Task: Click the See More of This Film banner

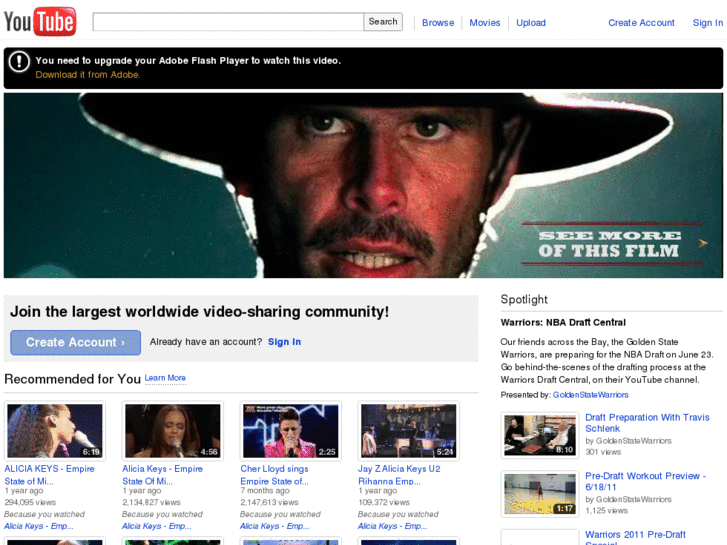Action: 609,243
